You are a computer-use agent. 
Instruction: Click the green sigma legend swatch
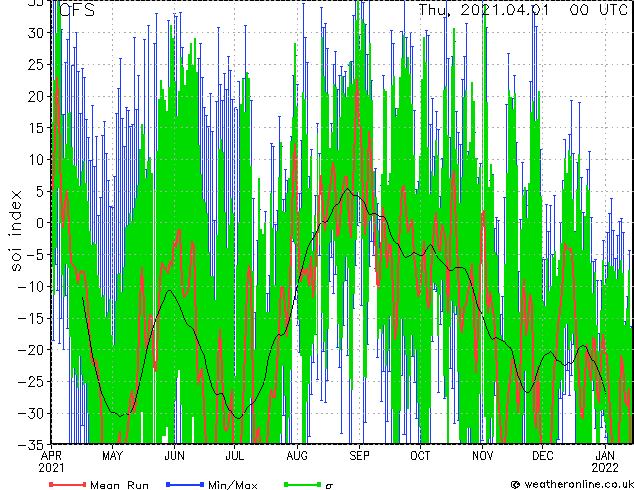tap(302, 484)
